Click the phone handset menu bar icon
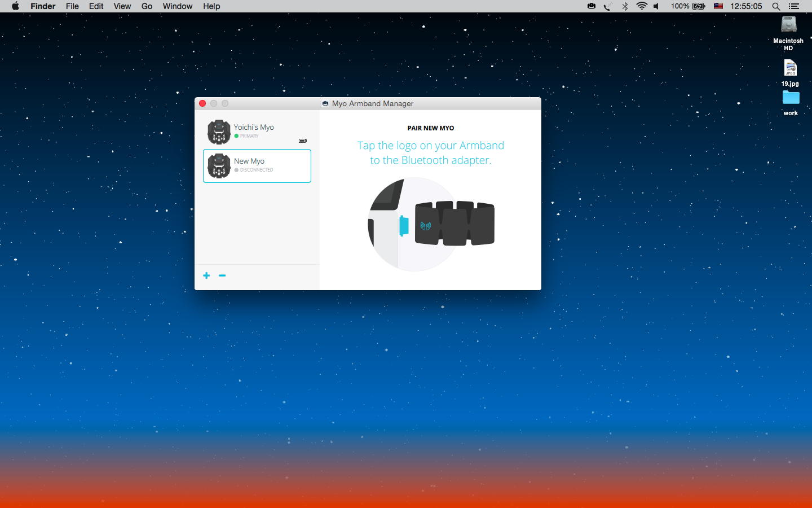812x508 pixels. (608, 6)
